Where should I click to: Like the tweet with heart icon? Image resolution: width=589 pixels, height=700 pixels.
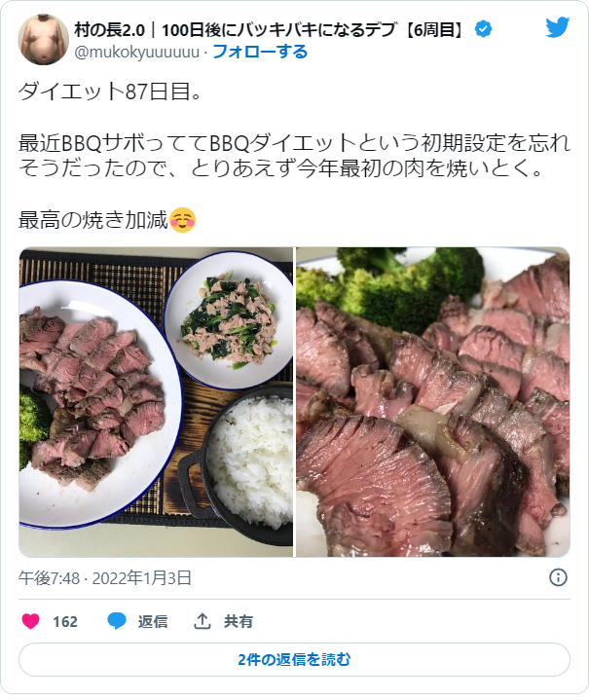[31, 621]
